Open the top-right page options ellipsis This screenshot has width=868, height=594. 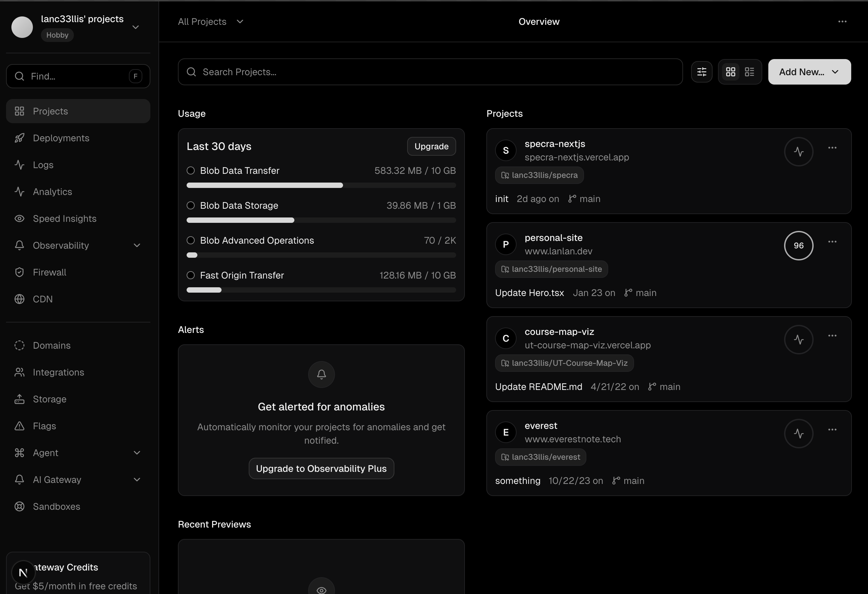tap(842, 22)
